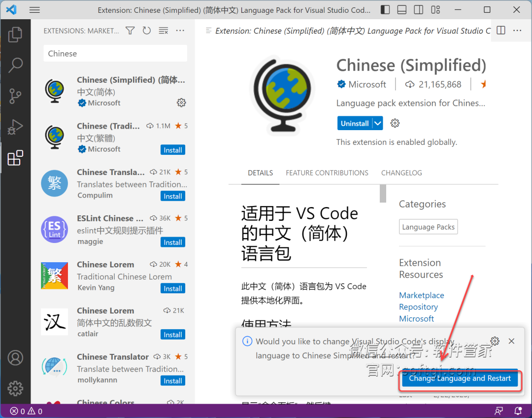532x418 pixels.
Task: Focus the extensions search field
Action: 115,53
